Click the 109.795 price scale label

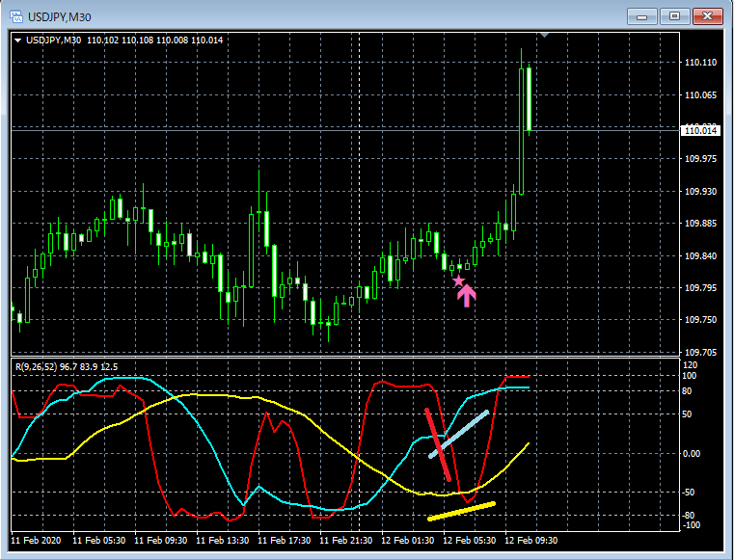(x=700, y=288)
